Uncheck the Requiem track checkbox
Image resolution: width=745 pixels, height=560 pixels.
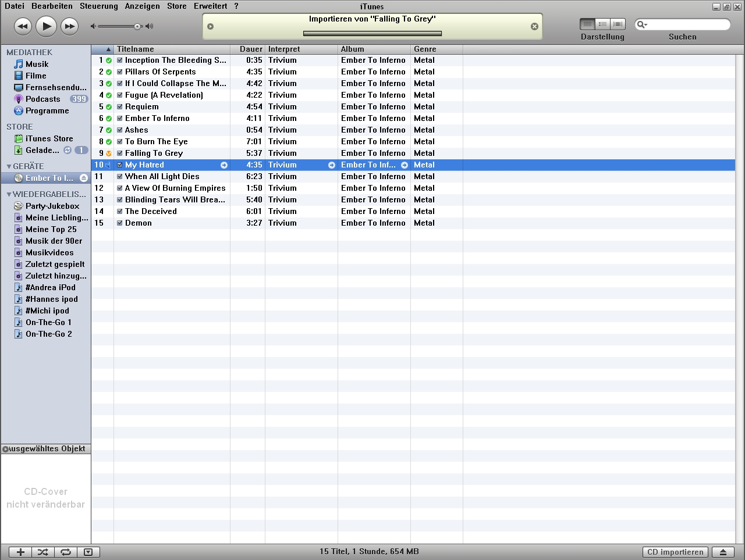(120, 106)
